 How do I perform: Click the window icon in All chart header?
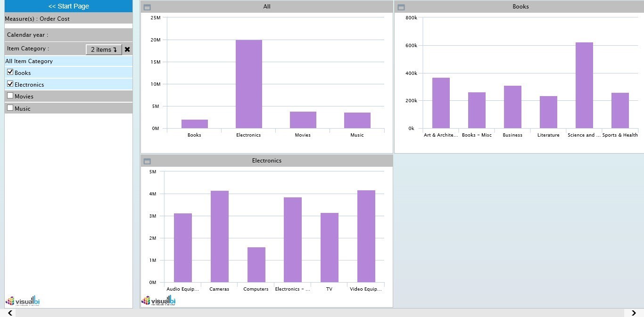147,7
